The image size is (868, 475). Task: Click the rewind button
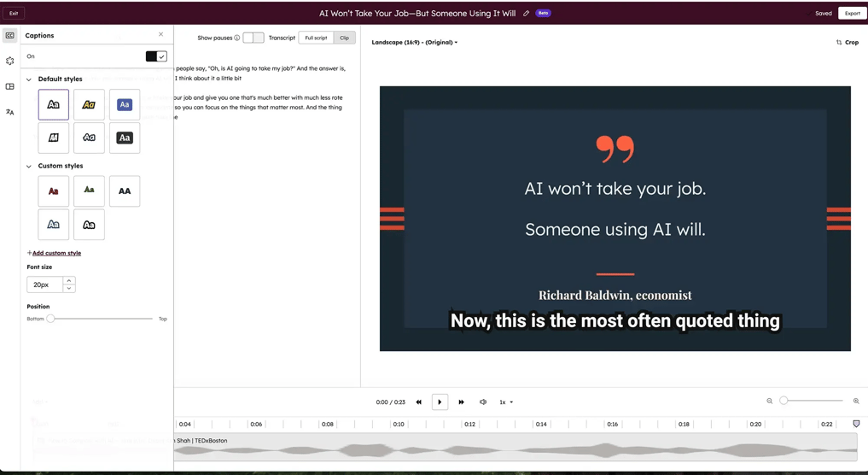click(419, 402)
